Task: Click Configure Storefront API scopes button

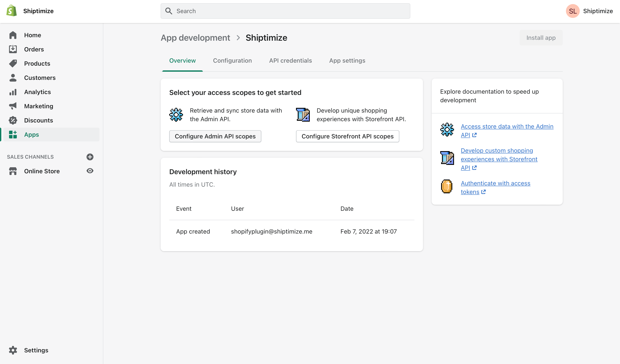Action: click(347, 136)
